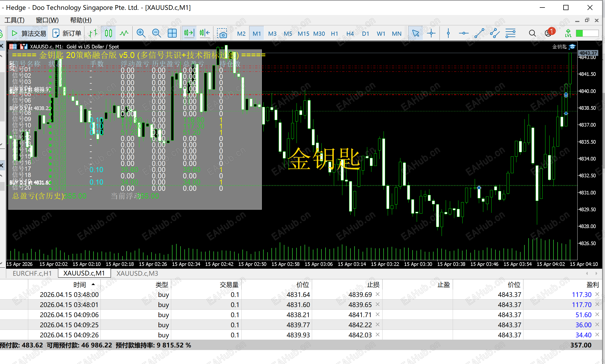
Task: Select the Fibonacci retracement lines tool
Action: [510, 33]
